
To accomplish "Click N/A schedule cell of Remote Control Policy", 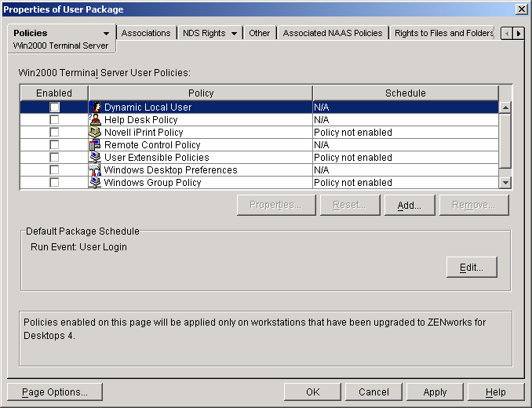I will [x=406, y=145].
